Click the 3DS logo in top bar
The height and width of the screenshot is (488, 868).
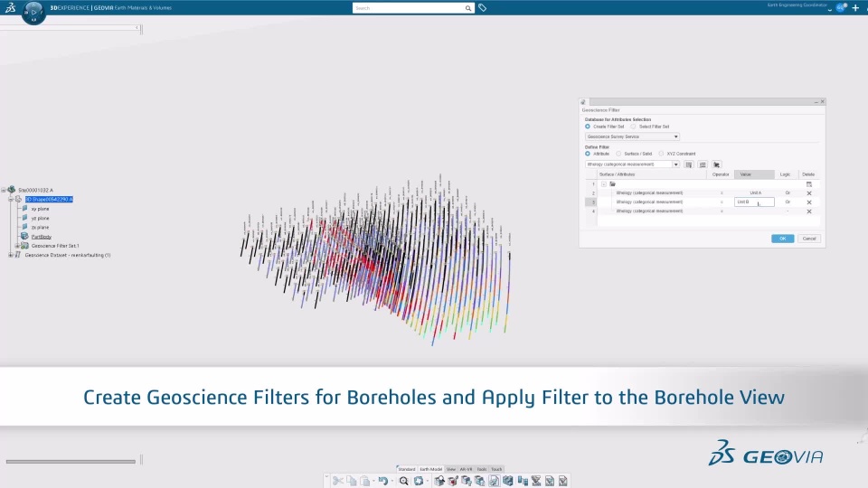10,8
